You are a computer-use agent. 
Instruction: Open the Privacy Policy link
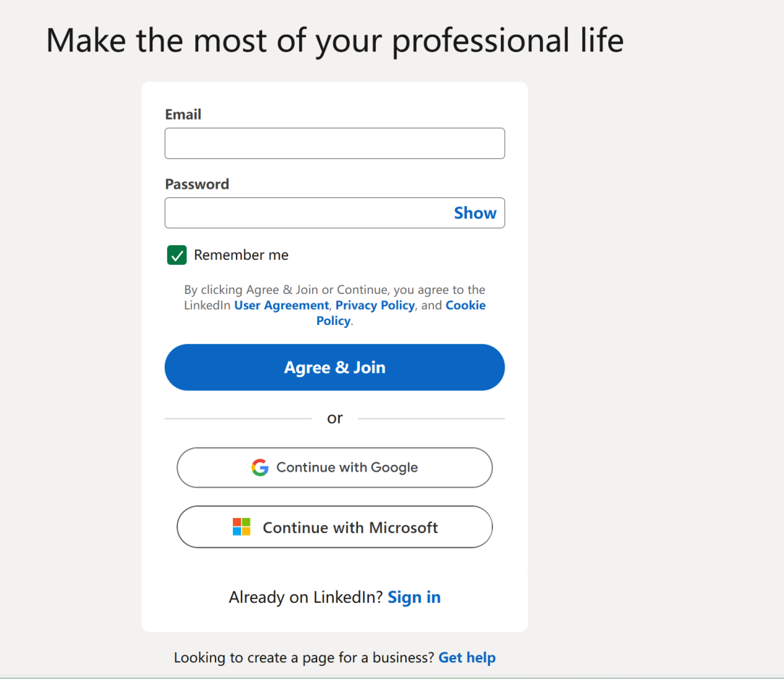[x=375, y=305]
